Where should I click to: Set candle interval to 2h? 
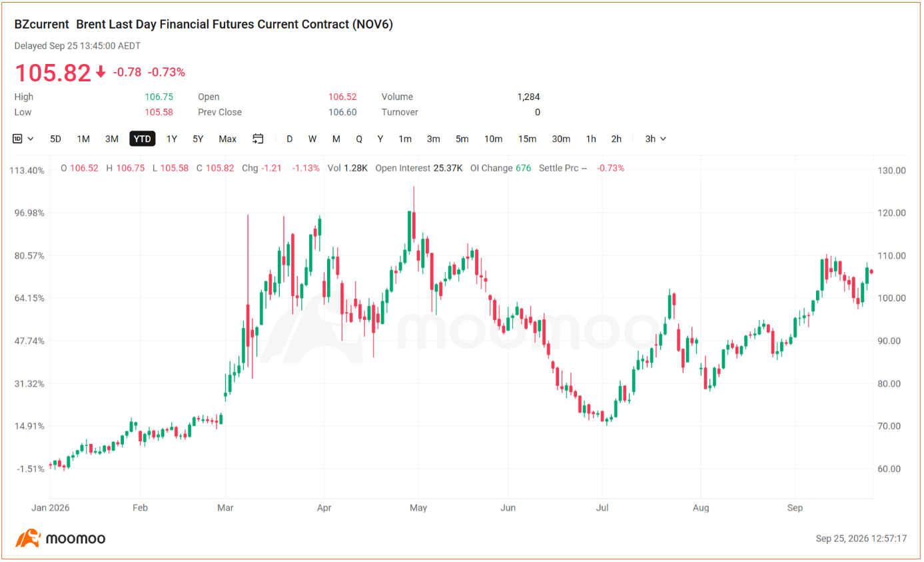click(x=616, y=139)
